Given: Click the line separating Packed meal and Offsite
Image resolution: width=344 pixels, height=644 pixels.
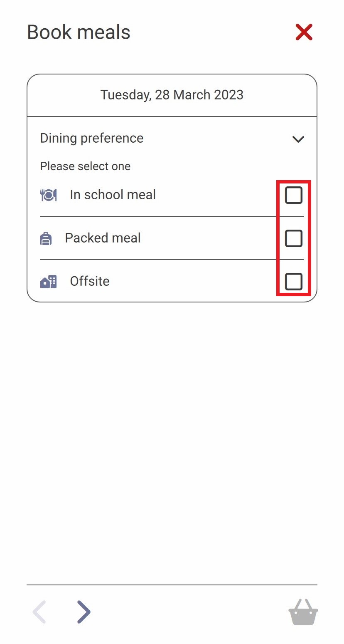Looking at the screenshot, I should coord(172,260).
